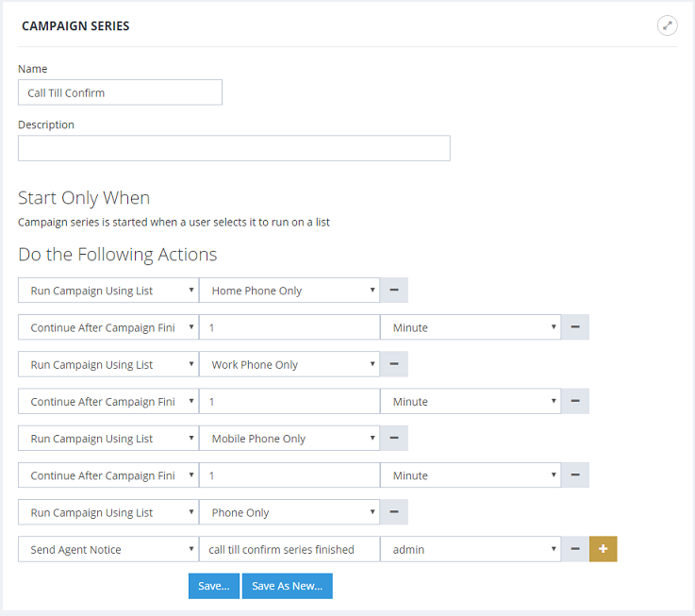
Task: Focus the empty Description text field
Action: (x=234, y=148)
